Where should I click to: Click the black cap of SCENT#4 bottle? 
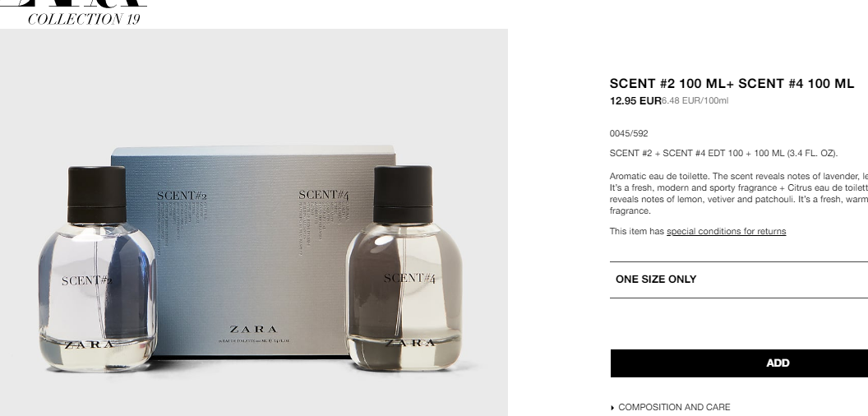click(403, 194)
